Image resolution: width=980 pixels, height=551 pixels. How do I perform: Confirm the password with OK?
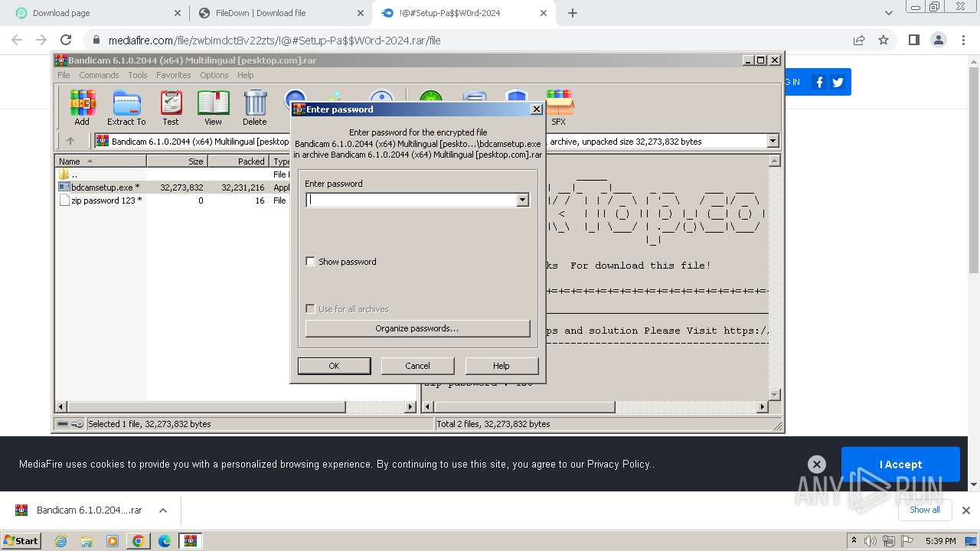[334, 366]
